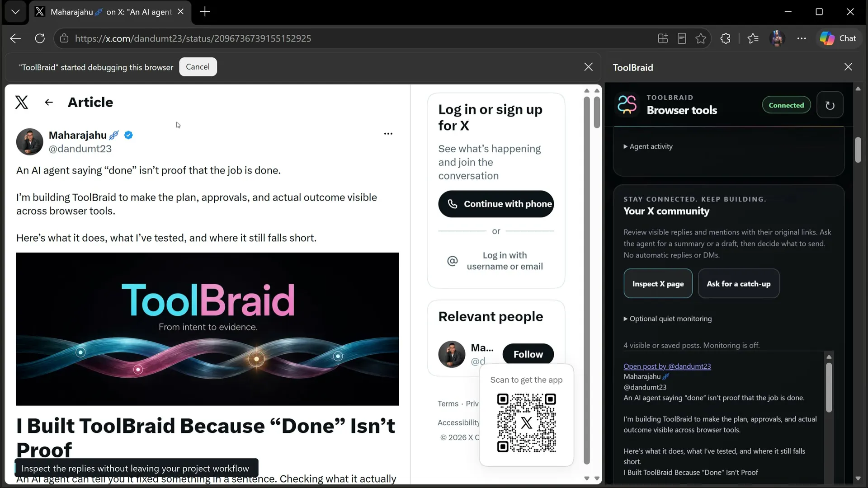The image size is (868, 488).
Task: Click the ToolBraid panel scrollbar thumb
Action: [858, 150]
